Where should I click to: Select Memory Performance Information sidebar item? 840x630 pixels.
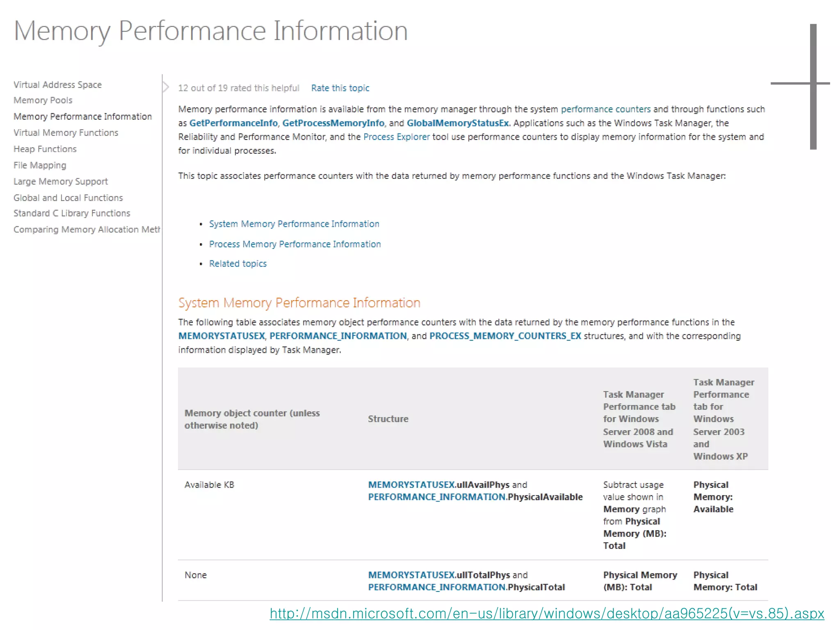(82, 116)
